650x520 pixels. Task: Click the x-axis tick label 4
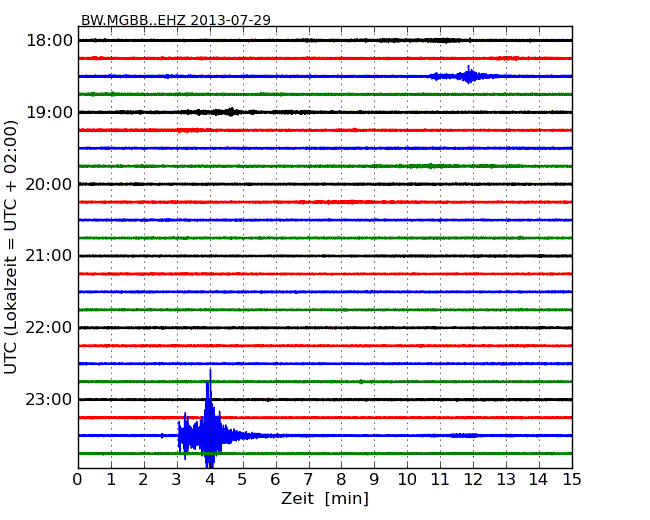pos(210,479)
